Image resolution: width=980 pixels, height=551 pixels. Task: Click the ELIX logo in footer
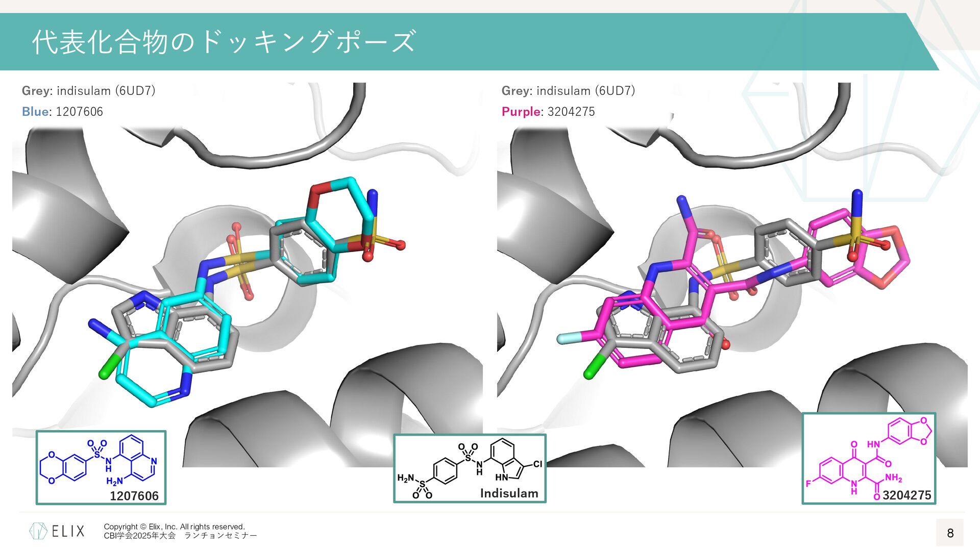tap(57, 531)
